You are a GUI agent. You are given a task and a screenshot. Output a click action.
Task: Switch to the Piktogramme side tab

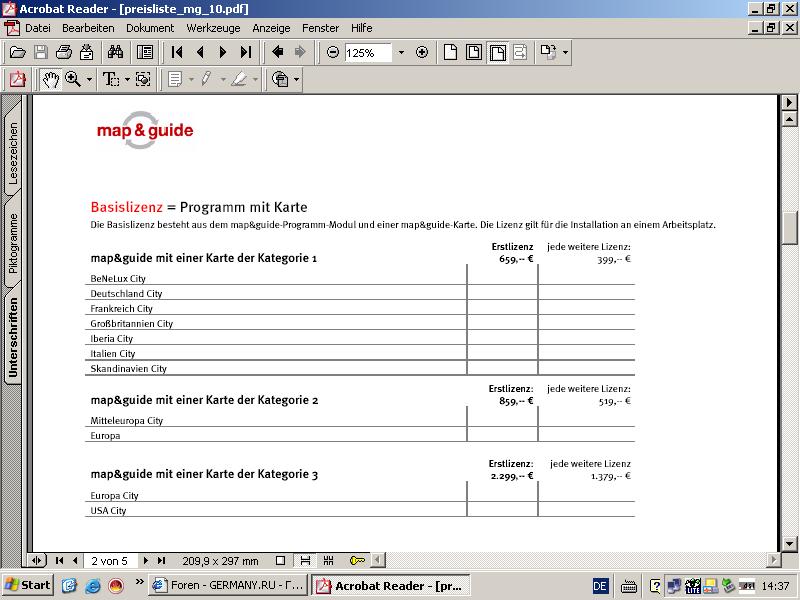[13, 243]
